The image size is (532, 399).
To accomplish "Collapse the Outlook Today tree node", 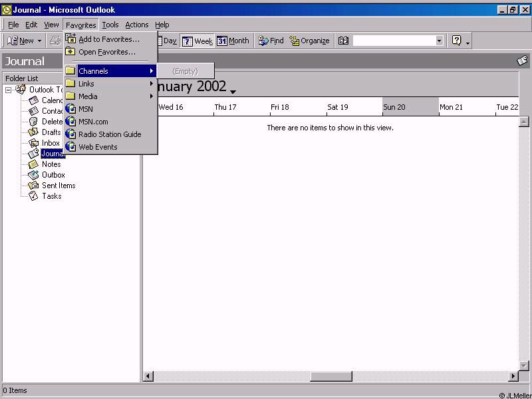I will (x=9, y=90).
